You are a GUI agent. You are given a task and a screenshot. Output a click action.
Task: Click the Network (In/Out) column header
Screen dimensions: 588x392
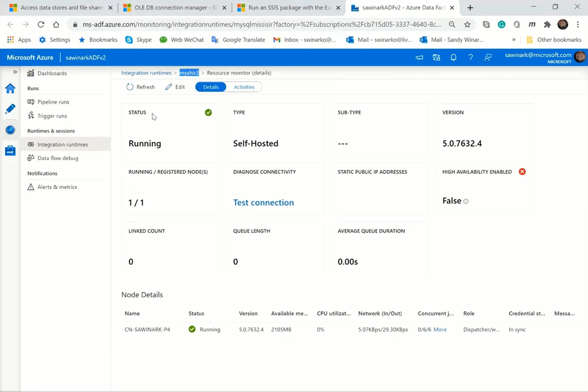(x=380, y=314)
